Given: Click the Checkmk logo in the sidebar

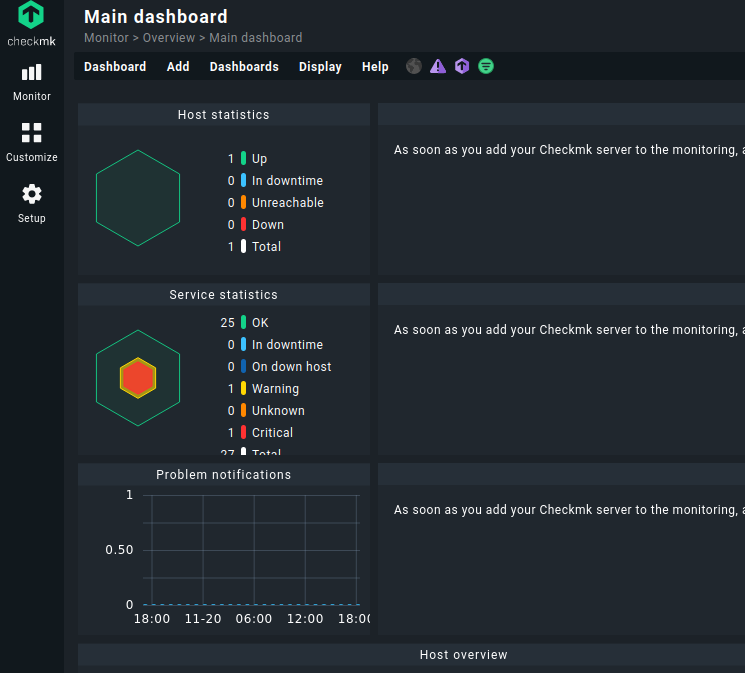Looking at the screenshot, I should [31, 24].
